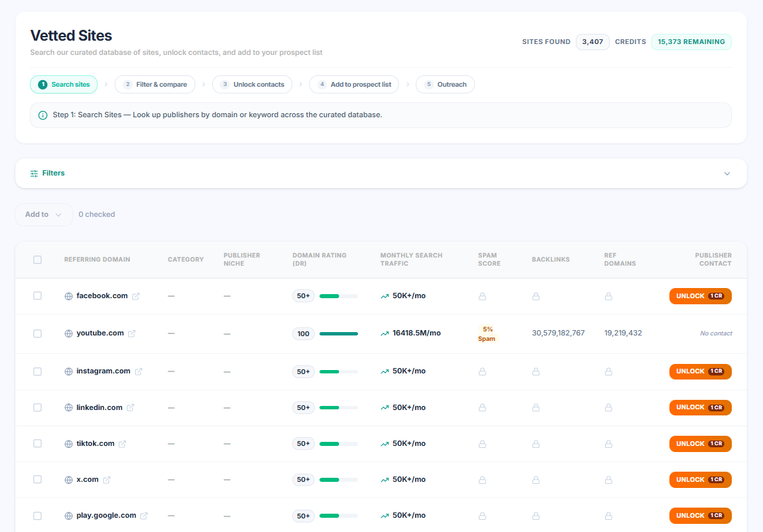This screenshot has width=763, height=532.
Task: Check the youtube.com row checkbox
Action: point(37,333)
